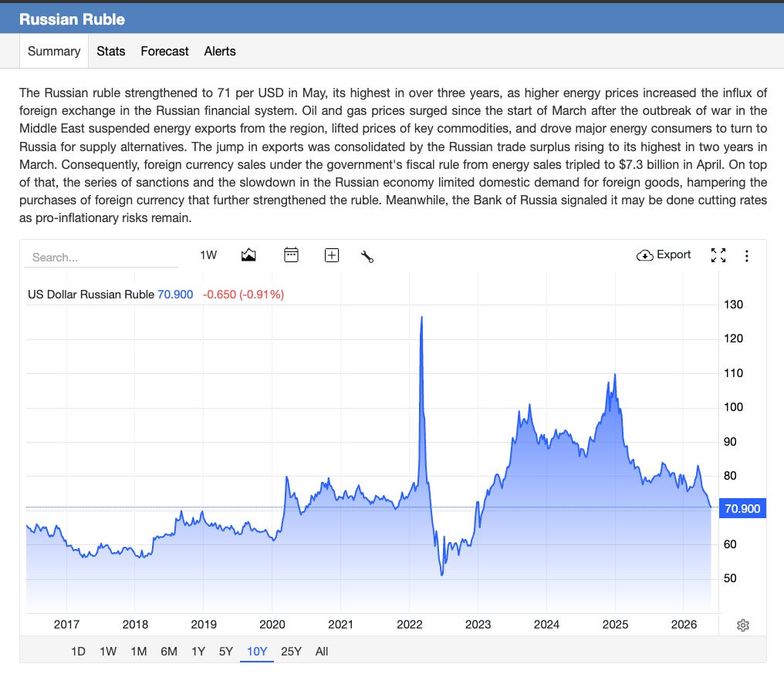Click the Russian Ruble page title
This screenshot has height=694, width=784.
pos(72,19)
